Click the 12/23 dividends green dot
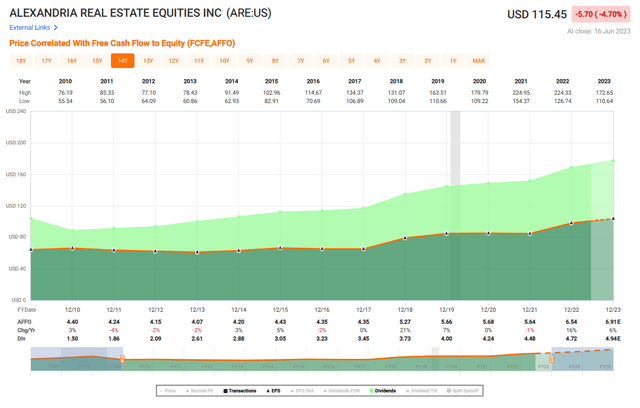The height and width of the screenshot is (408, 640). (x=613, y=160)
